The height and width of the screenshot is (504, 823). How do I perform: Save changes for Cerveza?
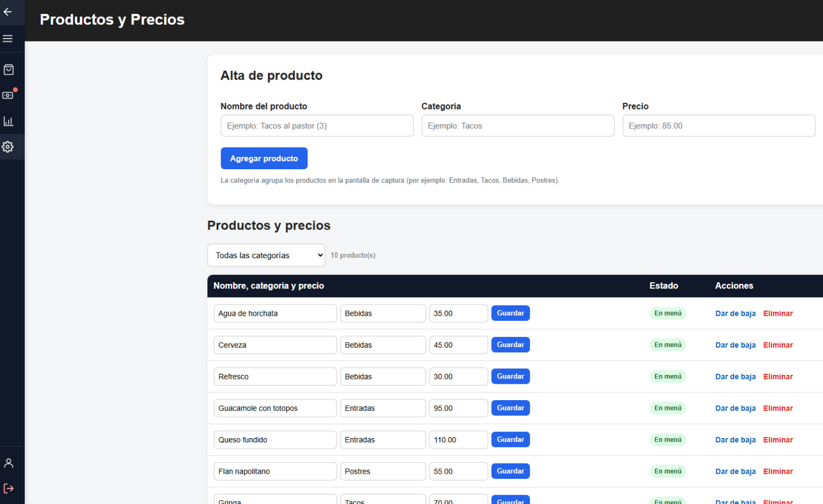click(510, 345)
